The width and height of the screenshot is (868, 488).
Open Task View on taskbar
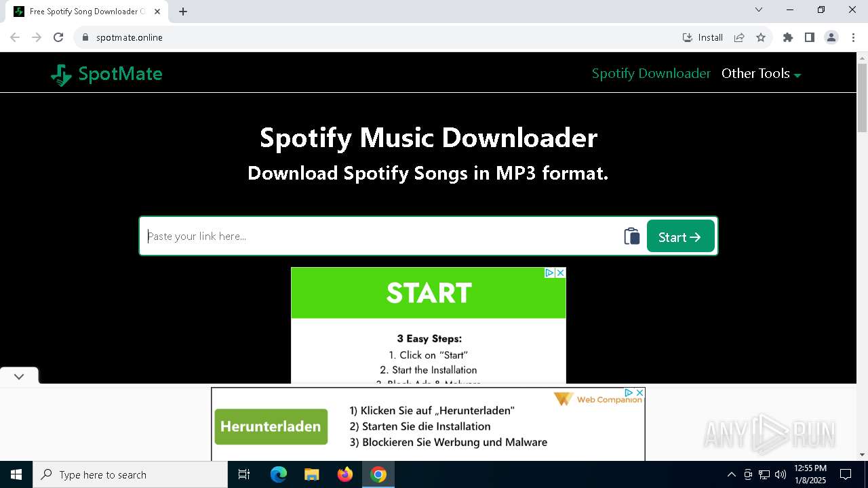pos(244,474)
